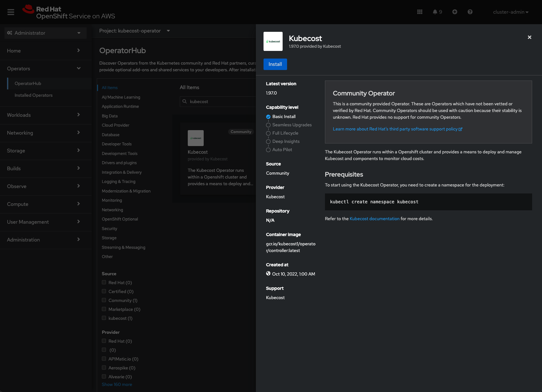Select the Application Runtime category

point(120,106)
